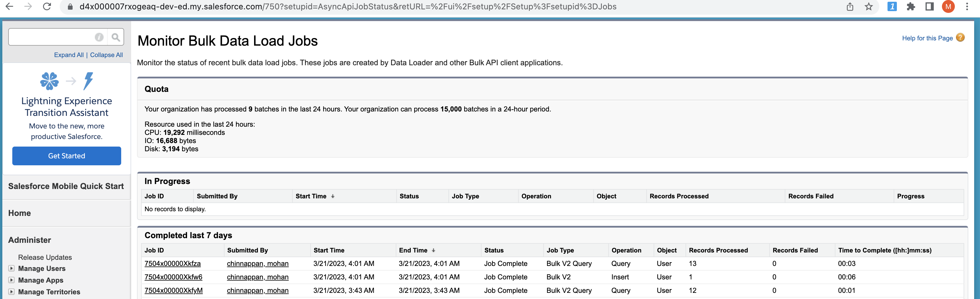Sort In Progress by Job Type header

[465, 196]
